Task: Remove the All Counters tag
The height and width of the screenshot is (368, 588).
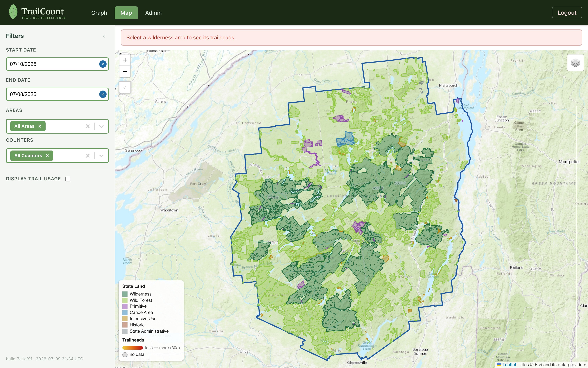Action: click(x=47, y=155)
